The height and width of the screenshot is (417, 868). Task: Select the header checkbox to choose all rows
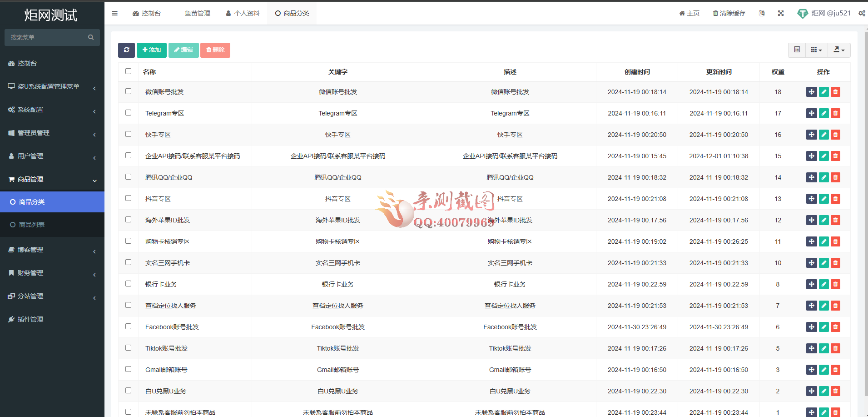coord(128,71)
